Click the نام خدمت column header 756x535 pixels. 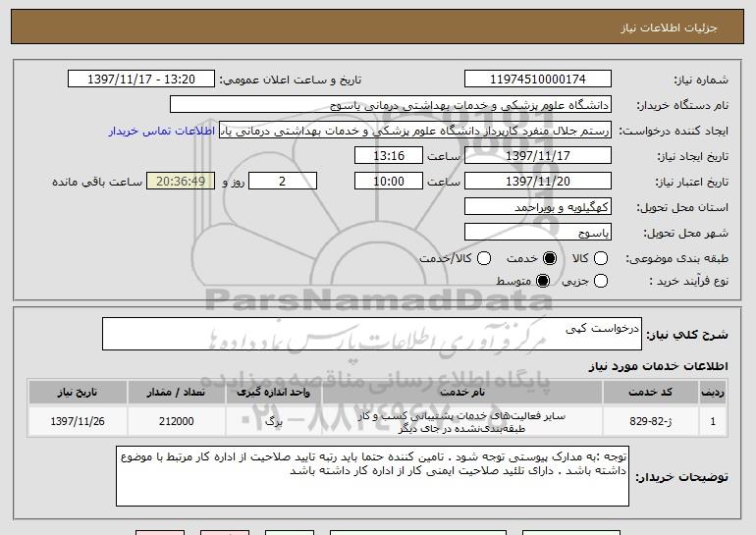coord(462,393)
